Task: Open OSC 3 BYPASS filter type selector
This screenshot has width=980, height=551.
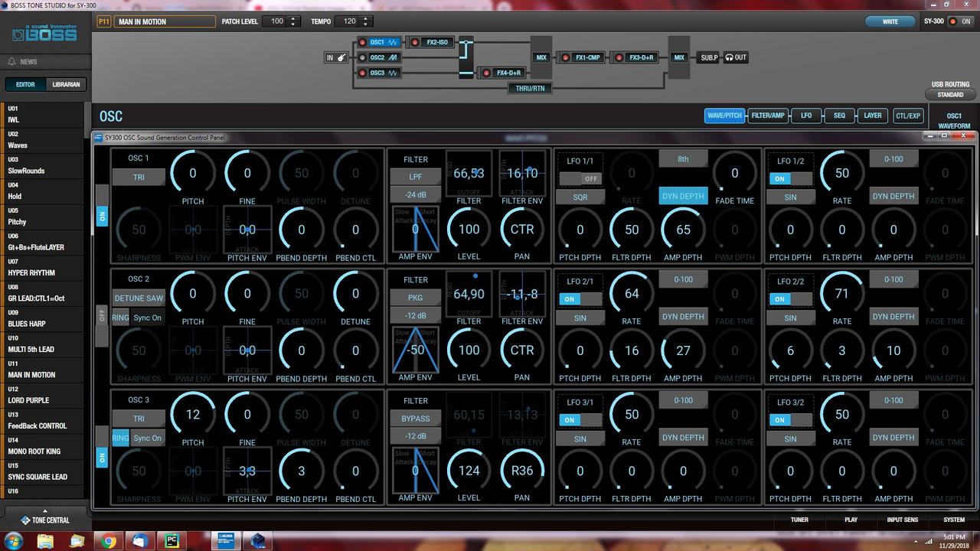Action: 416,419
